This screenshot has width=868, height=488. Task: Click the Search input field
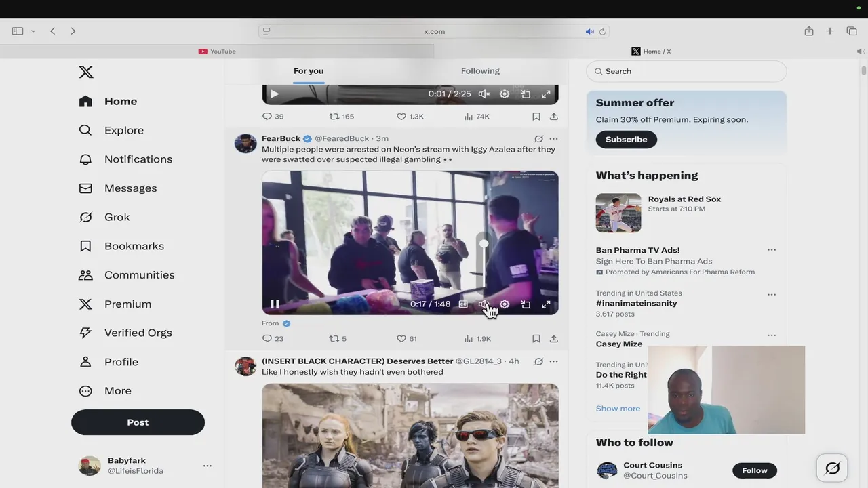686,71
